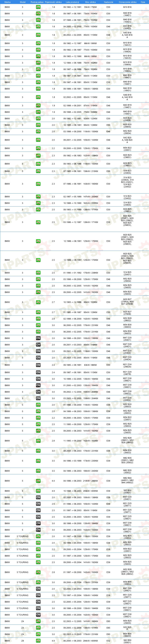This screenshot has height=644, width=149.
Task: Click the M43 B16 (164E3) engine code cell
Action: (x=127, y=27)
